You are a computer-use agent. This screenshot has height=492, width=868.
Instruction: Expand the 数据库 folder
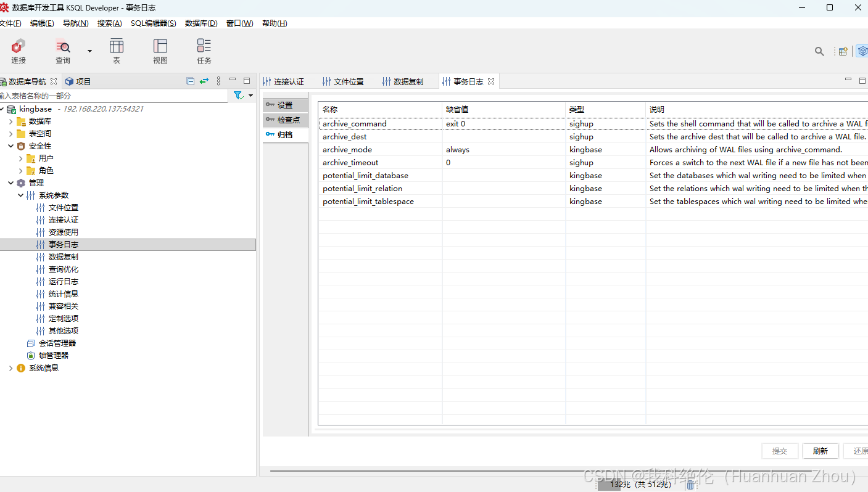click(x=10, y=121)
